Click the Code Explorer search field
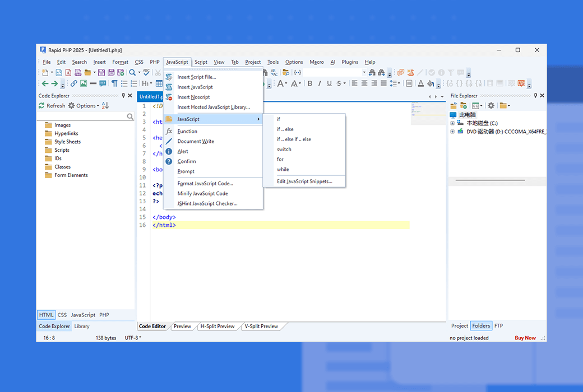 86,116
